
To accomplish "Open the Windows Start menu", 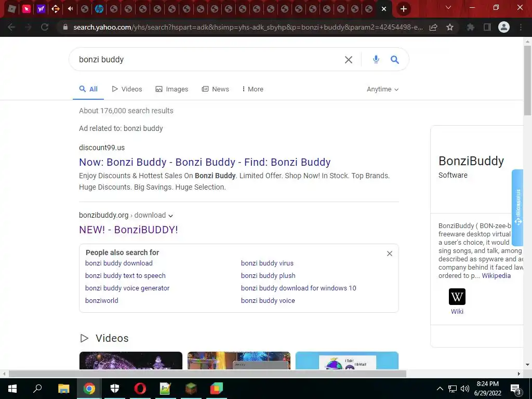I will (12, 389).
